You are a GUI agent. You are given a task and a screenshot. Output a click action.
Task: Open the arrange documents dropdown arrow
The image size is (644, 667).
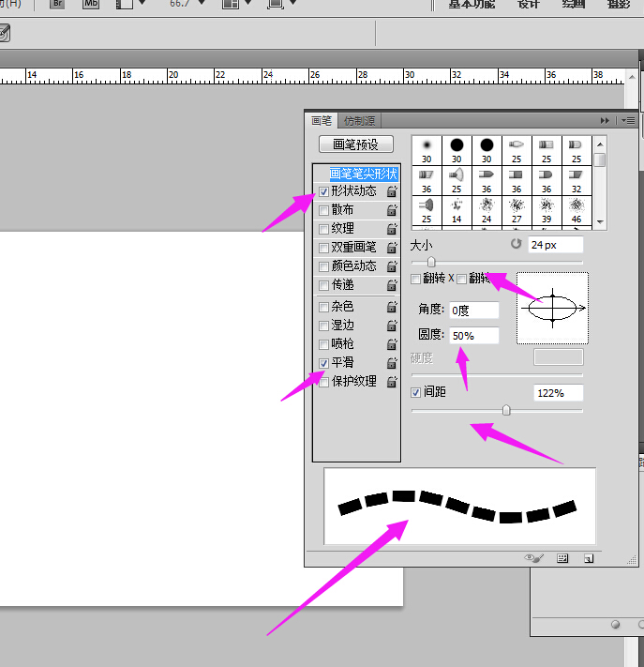(248, 3)
